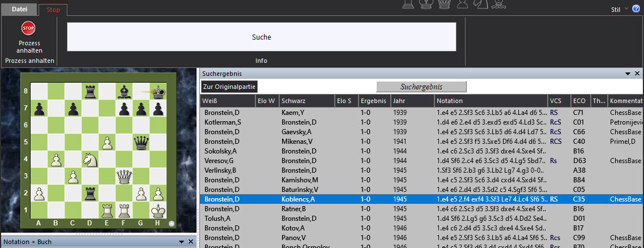Switch to the Stop ribbon tab
This screenshot has width=644, height=248.
pyautogui.click(x=53, y=10)
